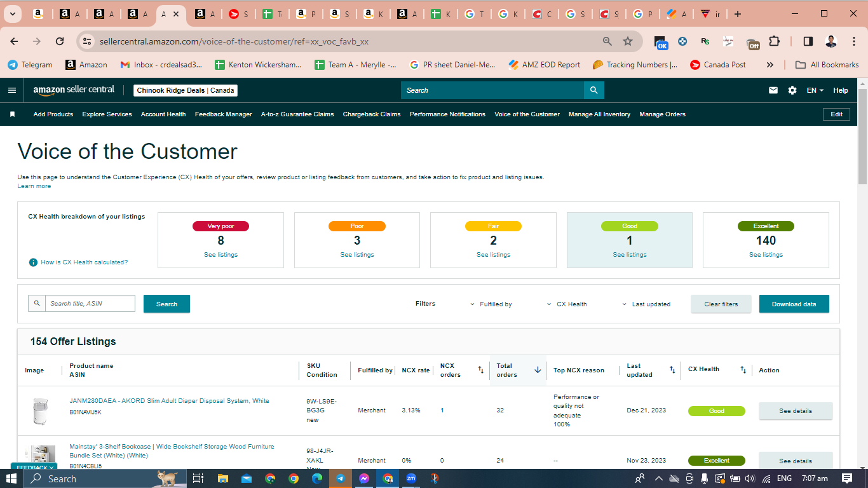Open the All Bookmarks folder
The height and width of the screenshot is (488, 868).
827,65
